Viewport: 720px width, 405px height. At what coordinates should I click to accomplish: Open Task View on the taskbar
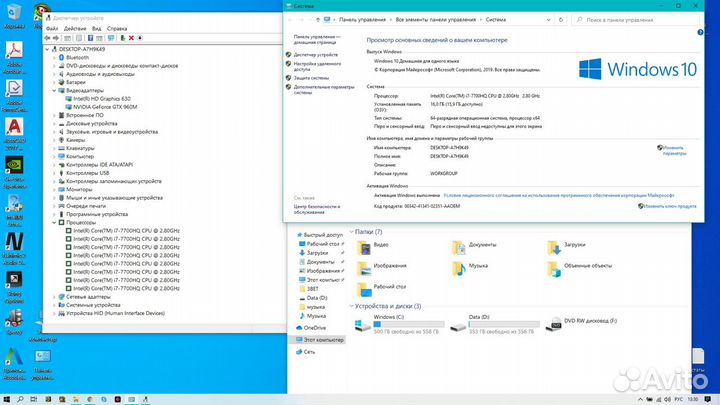(x=34, y=399)
